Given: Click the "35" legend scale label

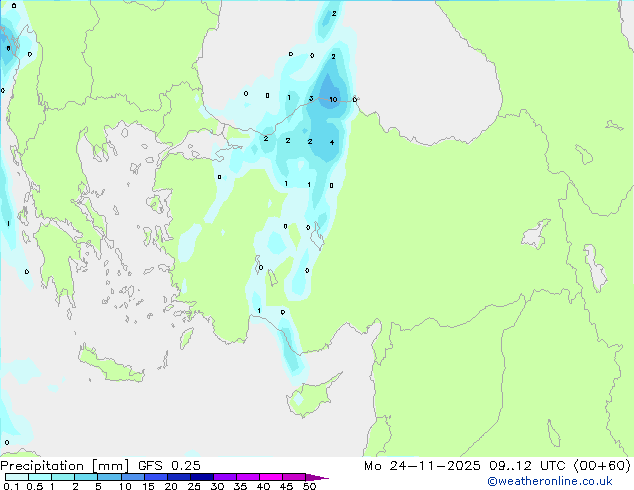Looking at the screenshot, I should click(240, 486).
